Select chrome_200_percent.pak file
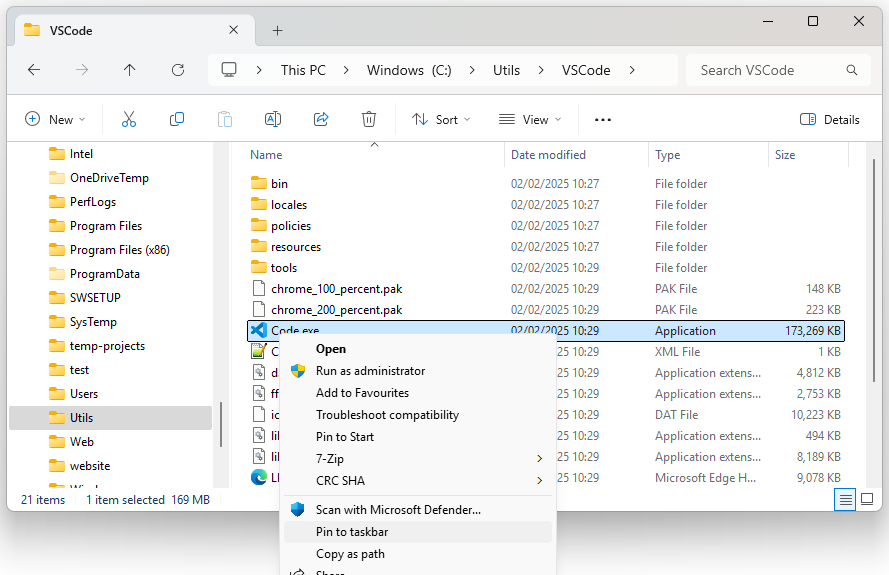This screenshot has height=575, width=889. point(546,310)
